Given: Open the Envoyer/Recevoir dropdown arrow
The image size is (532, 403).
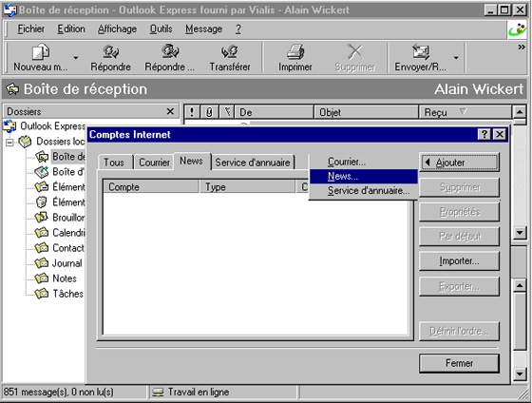Looking at the screenshot, I should pos(456,58).
